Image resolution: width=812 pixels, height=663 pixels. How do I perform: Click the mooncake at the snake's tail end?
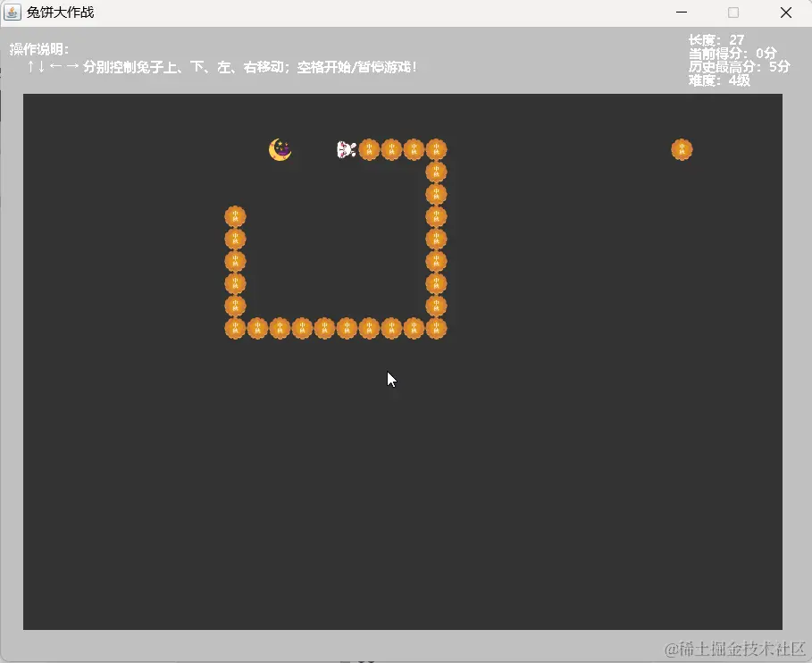(235, 214)
